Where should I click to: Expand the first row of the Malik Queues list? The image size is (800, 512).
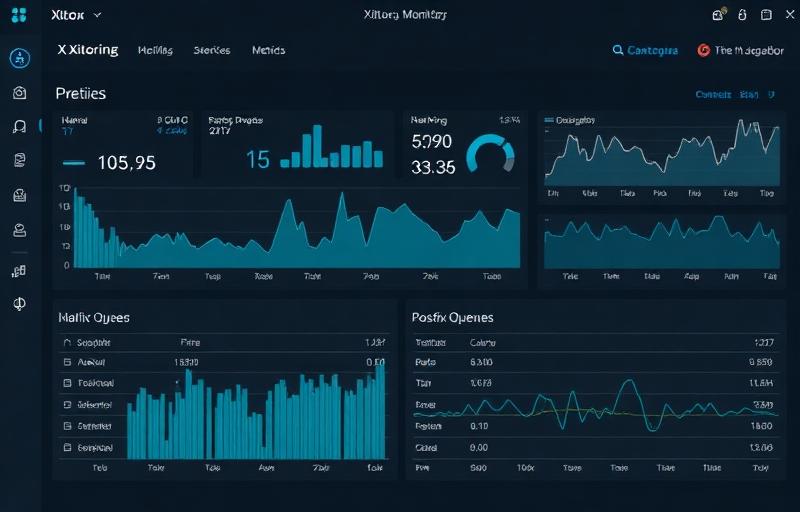pyautogui.click(x=68, y=341)
